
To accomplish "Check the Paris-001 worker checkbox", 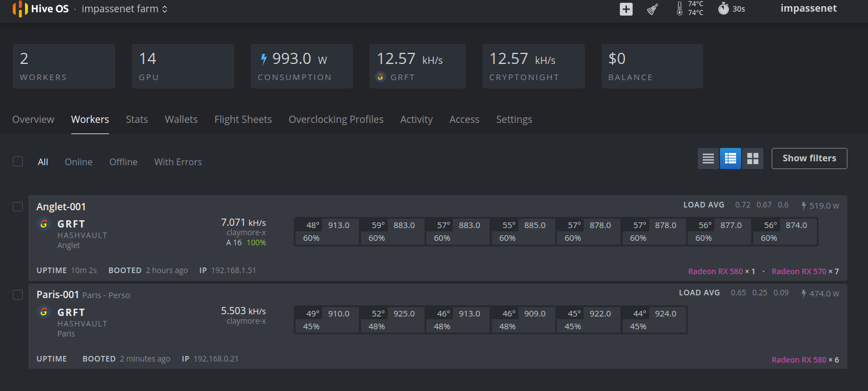I will (x=18, y=295).
